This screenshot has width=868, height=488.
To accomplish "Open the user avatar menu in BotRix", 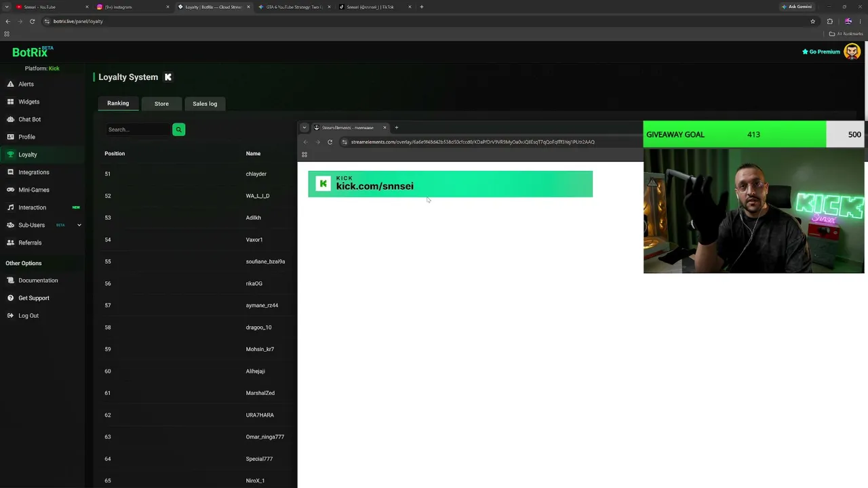I will pos(852,52).
